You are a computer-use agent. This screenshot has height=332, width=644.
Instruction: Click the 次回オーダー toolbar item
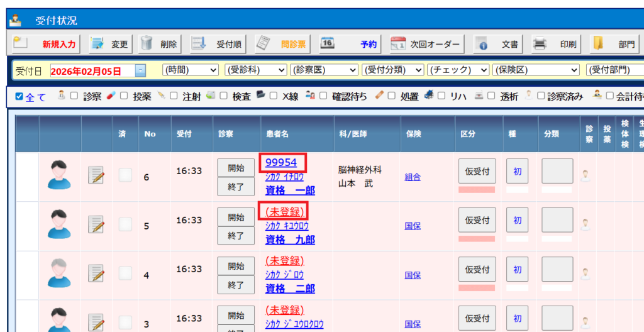click(x=426, y=44)
